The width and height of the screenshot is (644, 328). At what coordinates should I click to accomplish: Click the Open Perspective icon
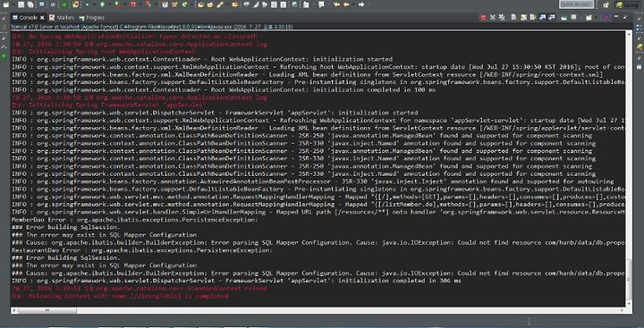pos(606,4)
